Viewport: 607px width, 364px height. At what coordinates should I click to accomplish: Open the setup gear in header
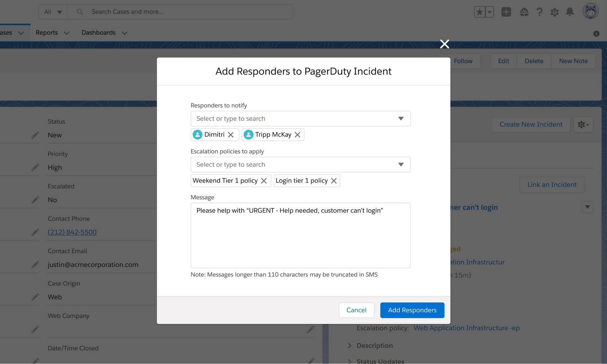point(555,12)
